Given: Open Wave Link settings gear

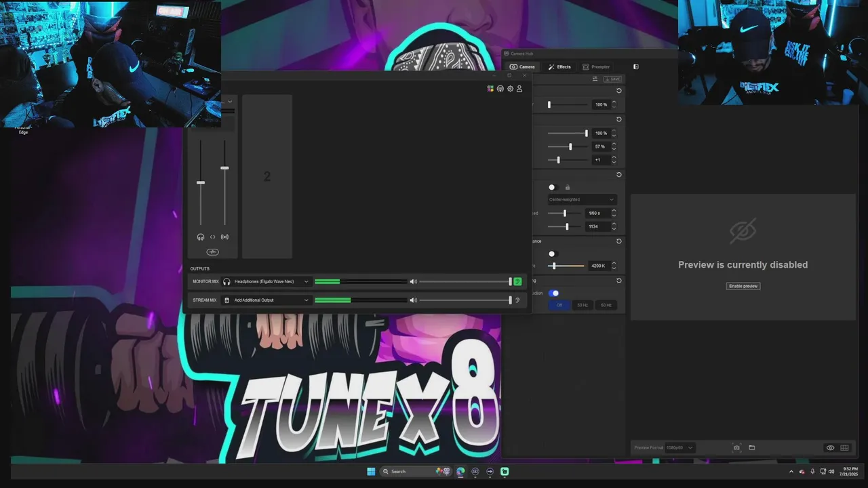Looking at the screenshot, I should pos(510,89).
